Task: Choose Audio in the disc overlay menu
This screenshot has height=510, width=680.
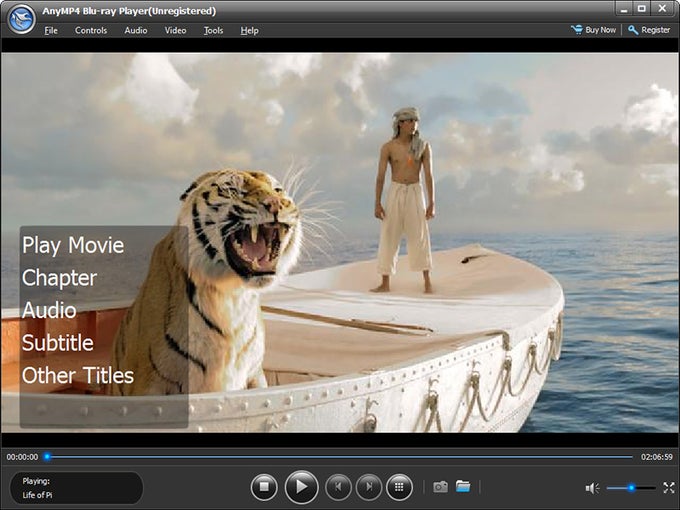Action: point(49,310)
